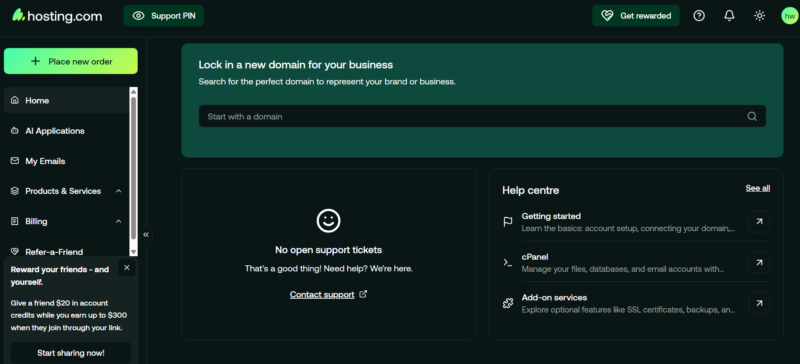
Task: Click the My Emails envelope icon
Action: coord(14,161)
